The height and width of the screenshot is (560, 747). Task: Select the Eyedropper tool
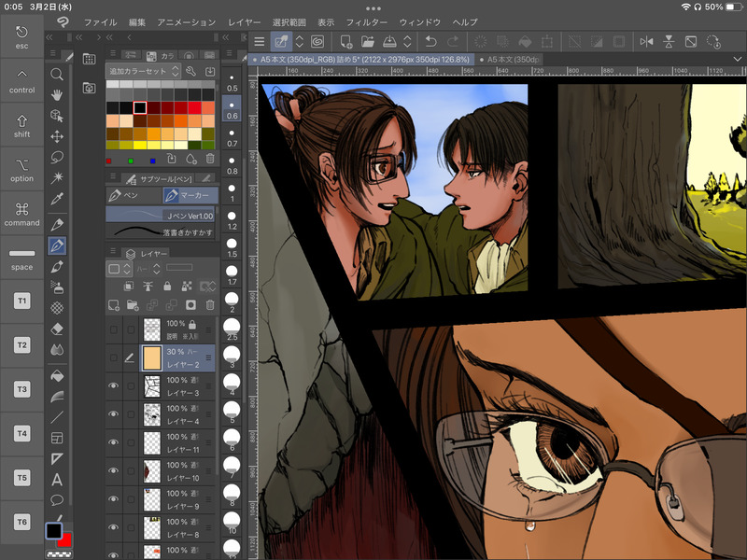click(57, 199)
